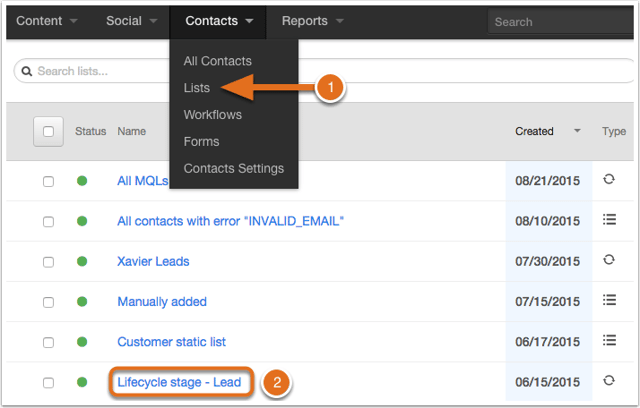This screenshot has width=640, height=408.
Task: Open Contacts Settings menu entry
Action: [233, 169]
